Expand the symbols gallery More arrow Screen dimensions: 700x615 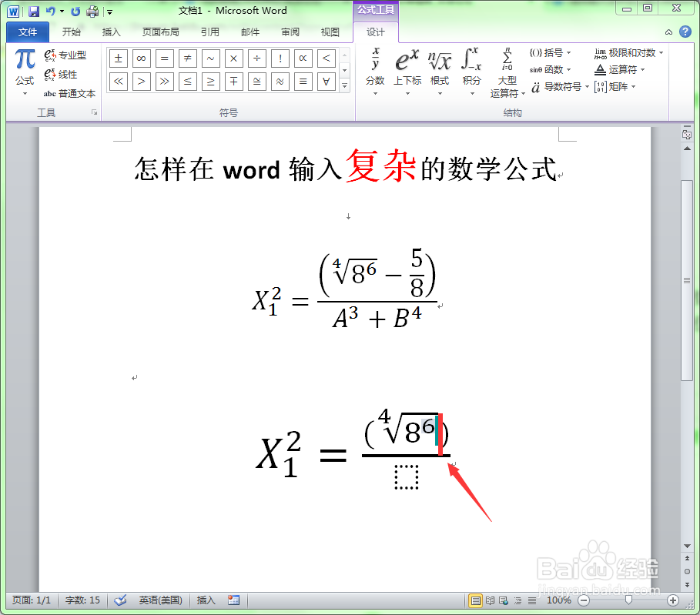345,85
